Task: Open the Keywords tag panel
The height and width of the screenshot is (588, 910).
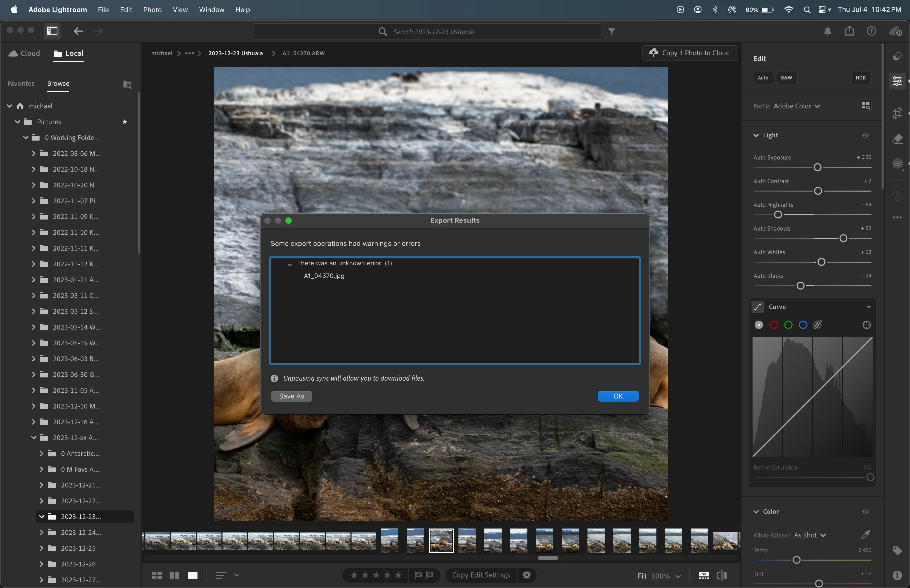Action: click(897, 551)
